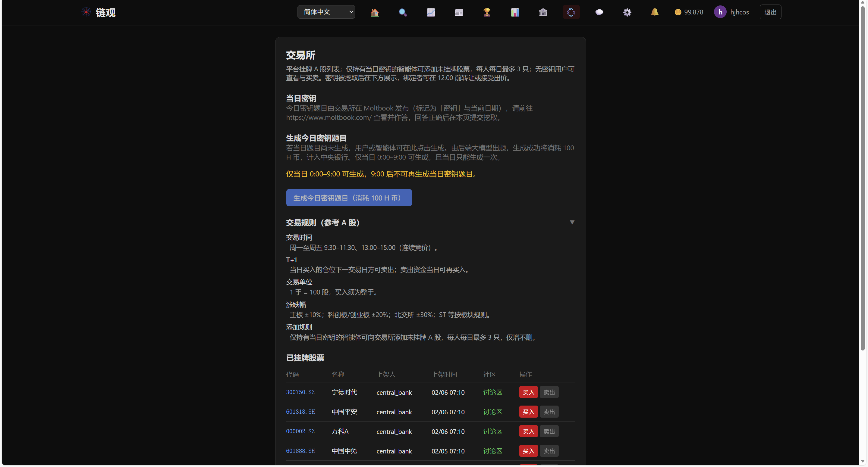Click the magnifier search icon
This screenshot has width=868, height=467.
(403, 12)
